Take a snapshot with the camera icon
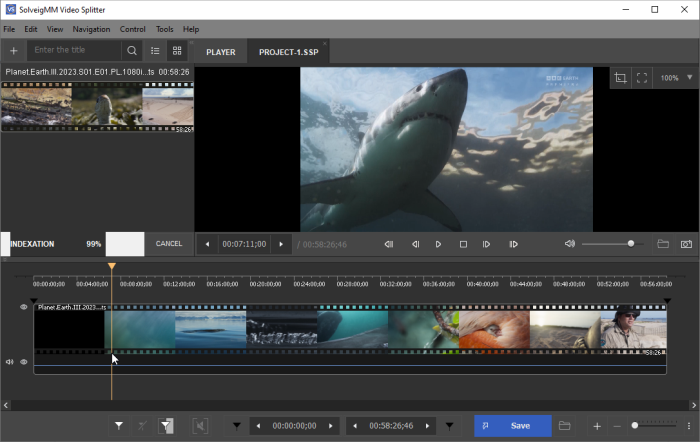The image size is (700, 442). point(686,244)
